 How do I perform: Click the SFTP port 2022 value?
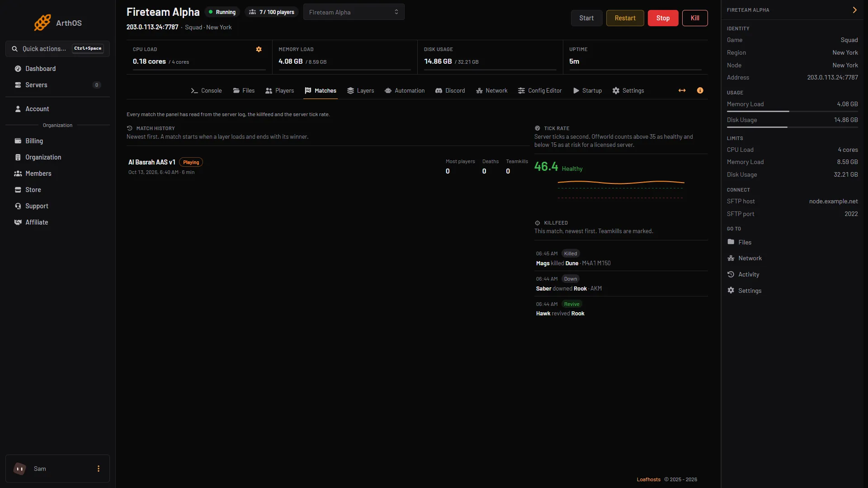[851, 214]
